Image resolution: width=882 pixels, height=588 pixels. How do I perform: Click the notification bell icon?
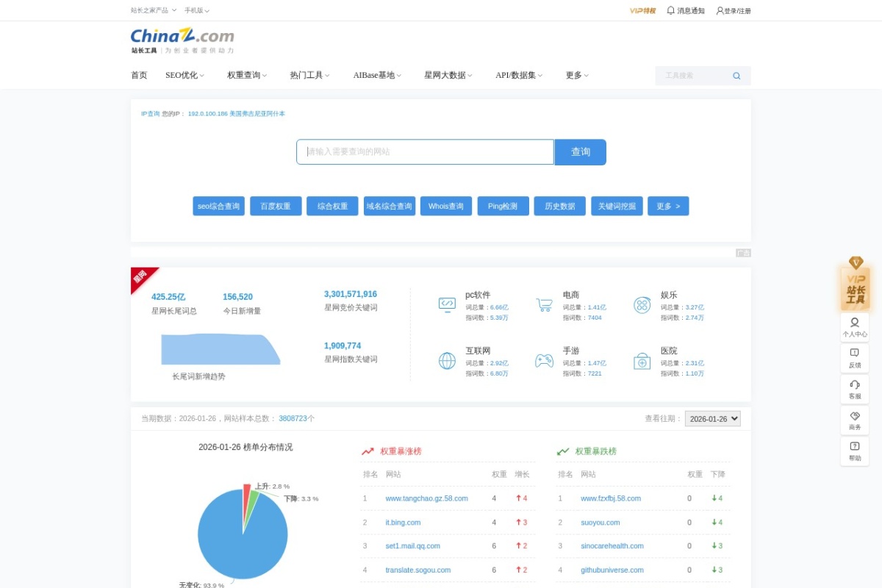click(x=670, y=10)
